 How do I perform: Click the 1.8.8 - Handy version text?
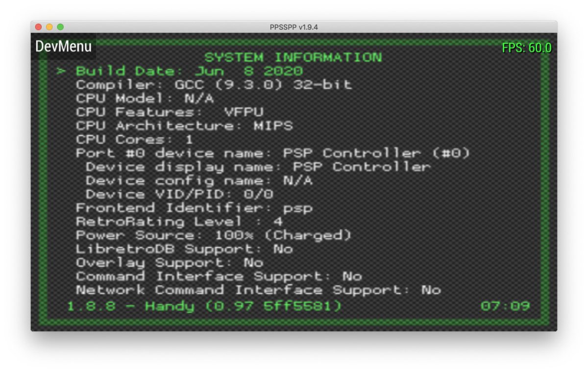204,307
